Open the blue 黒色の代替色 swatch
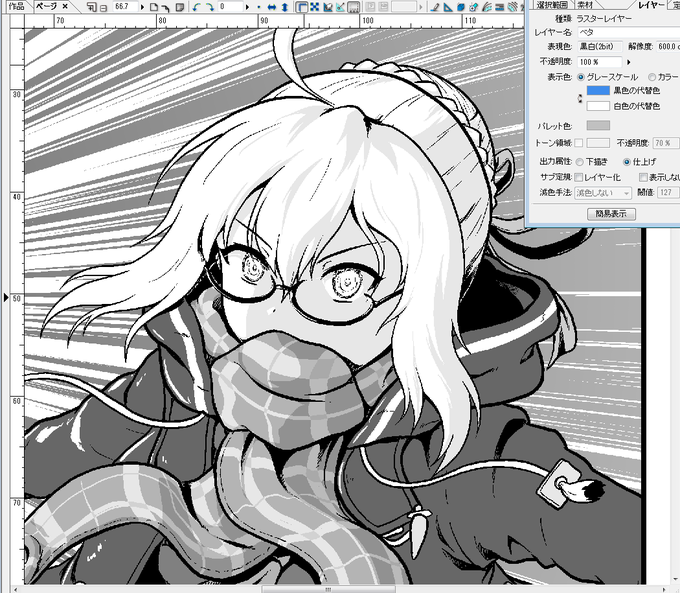The height and width of the screenshot is (593, 680). [598, 90]
